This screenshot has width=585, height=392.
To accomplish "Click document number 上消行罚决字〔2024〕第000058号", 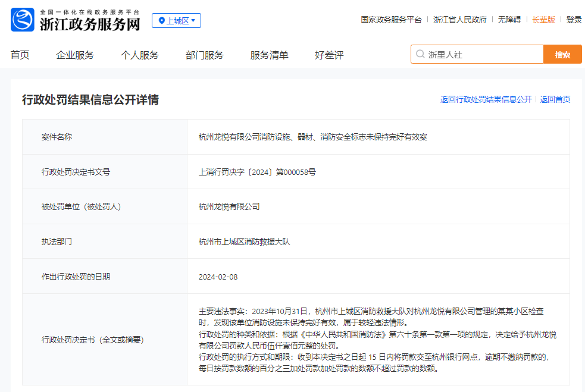I will tap(257, 172).
